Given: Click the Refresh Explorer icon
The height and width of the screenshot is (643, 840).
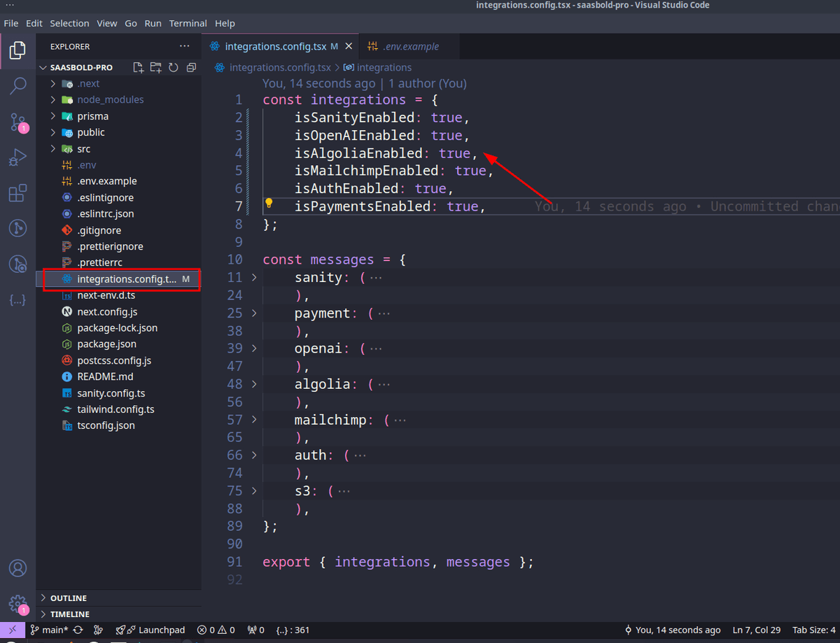Looking at the screenshot, I should point(174,67).
